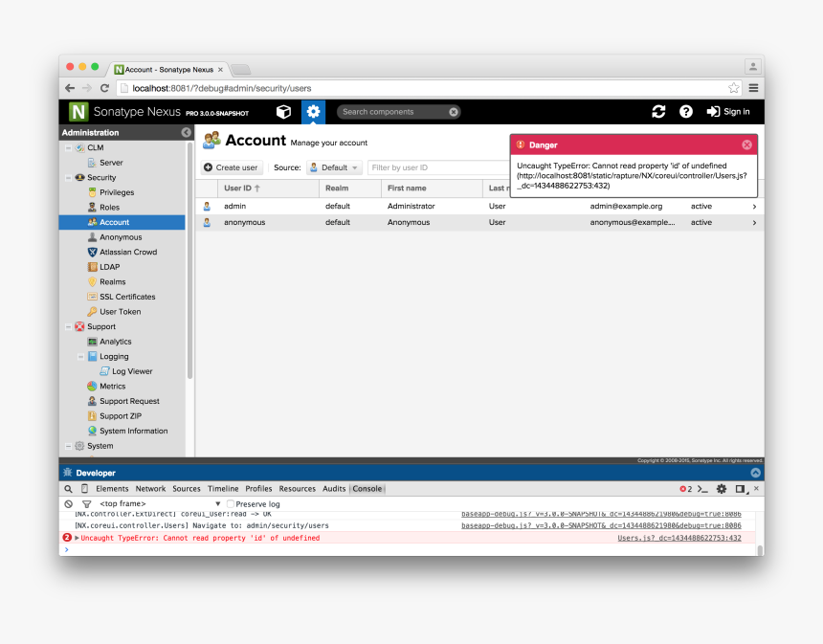Sort by the User ID column header

point(268,188)
